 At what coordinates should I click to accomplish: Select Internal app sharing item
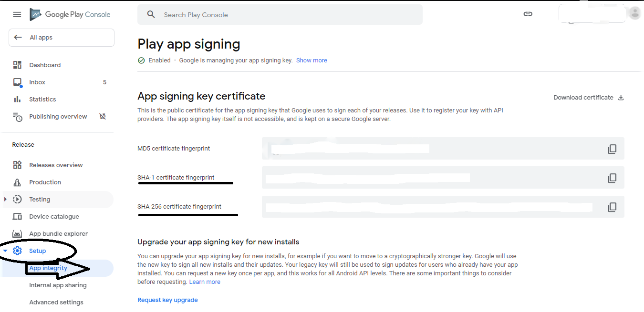tap(58, 285)
